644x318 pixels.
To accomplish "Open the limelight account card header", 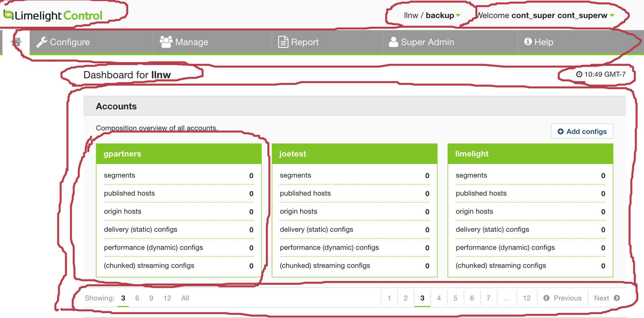I will click(x=530, y=154).
